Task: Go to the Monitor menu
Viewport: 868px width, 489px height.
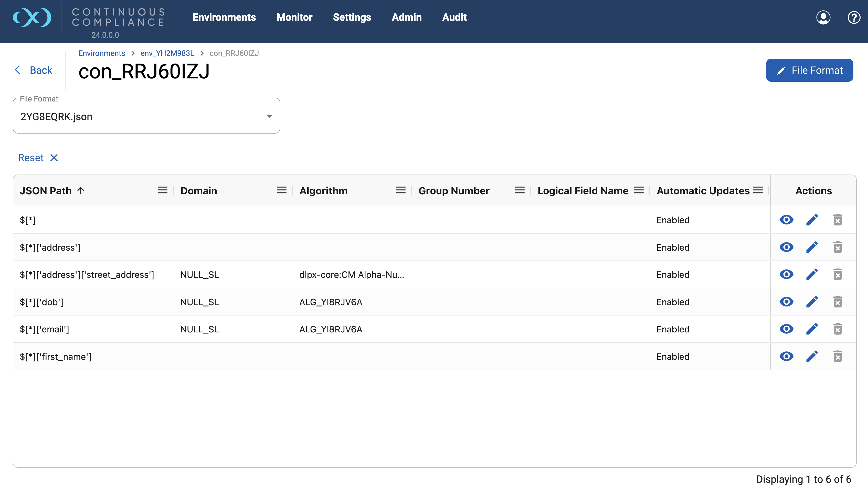Action: tap(294, 17)
